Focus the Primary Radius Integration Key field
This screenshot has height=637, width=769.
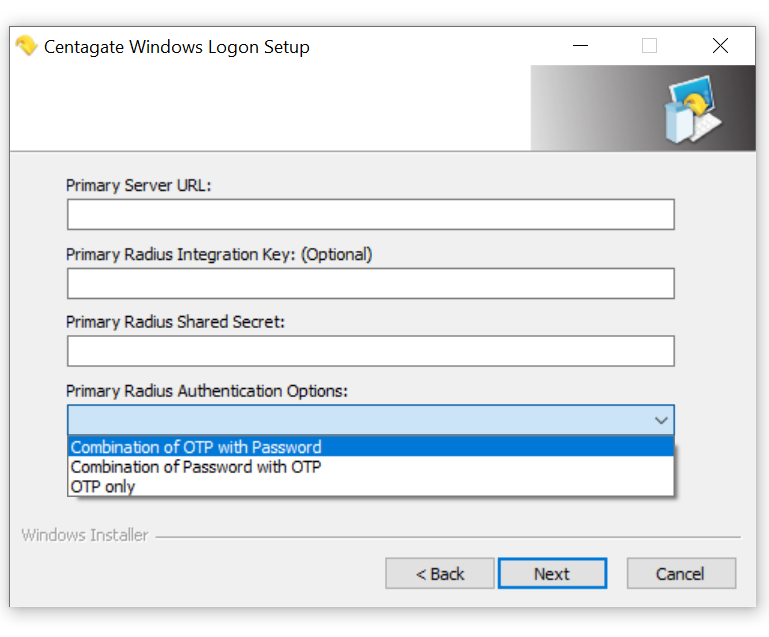pyautogui.click(x=371, y=283)
